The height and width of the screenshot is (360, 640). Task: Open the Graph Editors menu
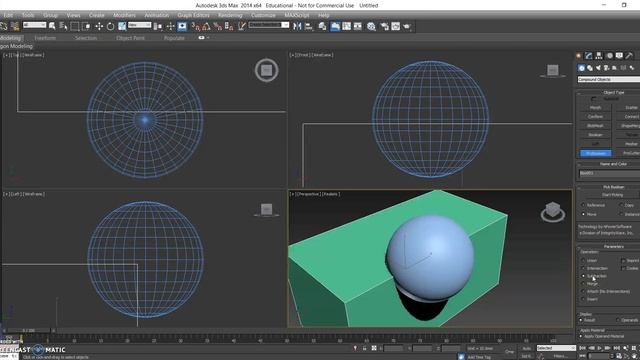coord(193,15)
